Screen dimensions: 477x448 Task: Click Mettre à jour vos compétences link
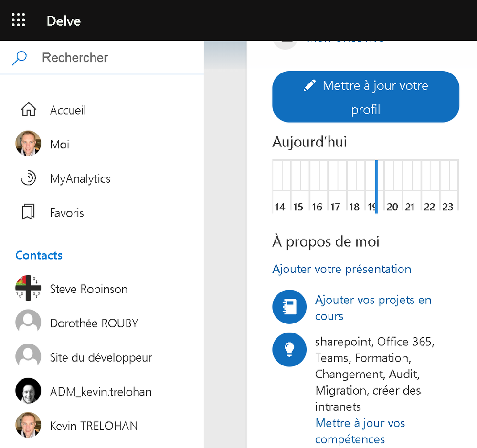coord(360,431)
